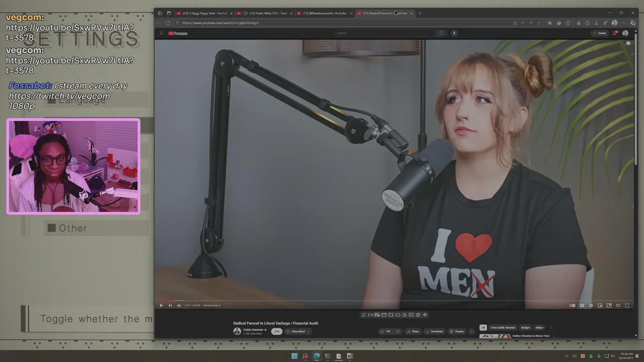
Task: Click the YouTube search magnifier button
Action: tap(442, 33)
